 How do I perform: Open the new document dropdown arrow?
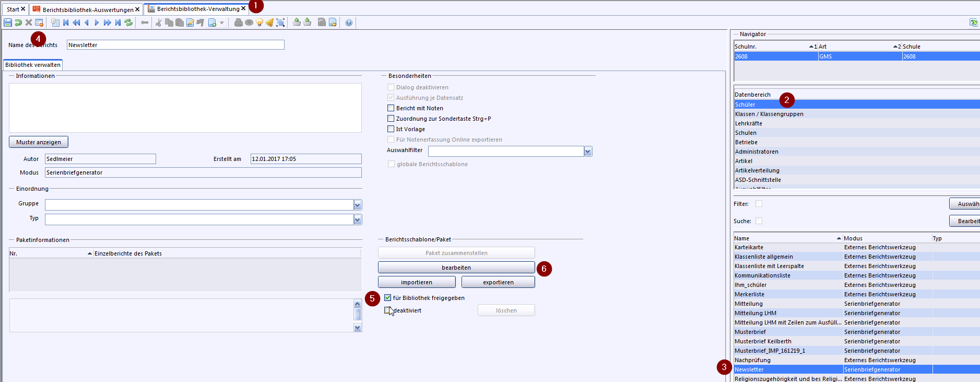click(221, 22)
